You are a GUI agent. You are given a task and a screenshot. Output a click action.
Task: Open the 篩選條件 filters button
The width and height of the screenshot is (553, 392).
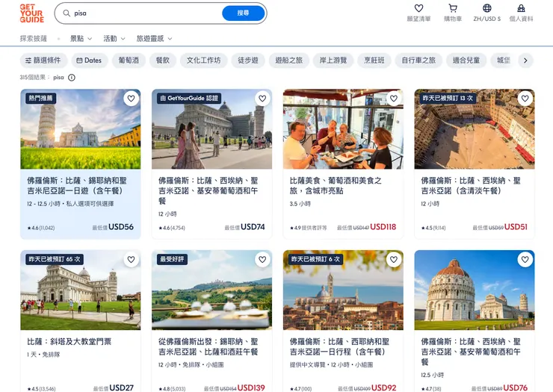[43, 60]
